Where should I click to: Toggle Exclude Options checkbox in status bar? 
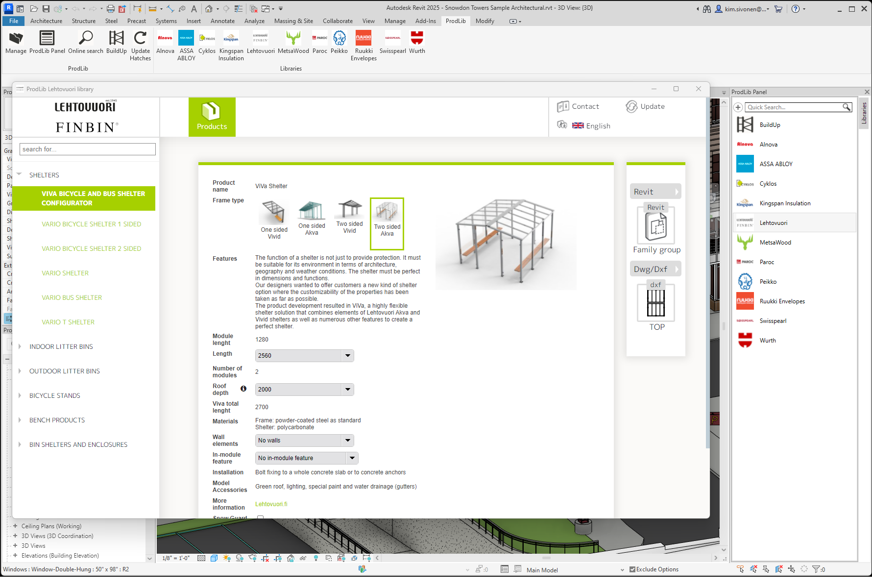click(x=632, y=569)
